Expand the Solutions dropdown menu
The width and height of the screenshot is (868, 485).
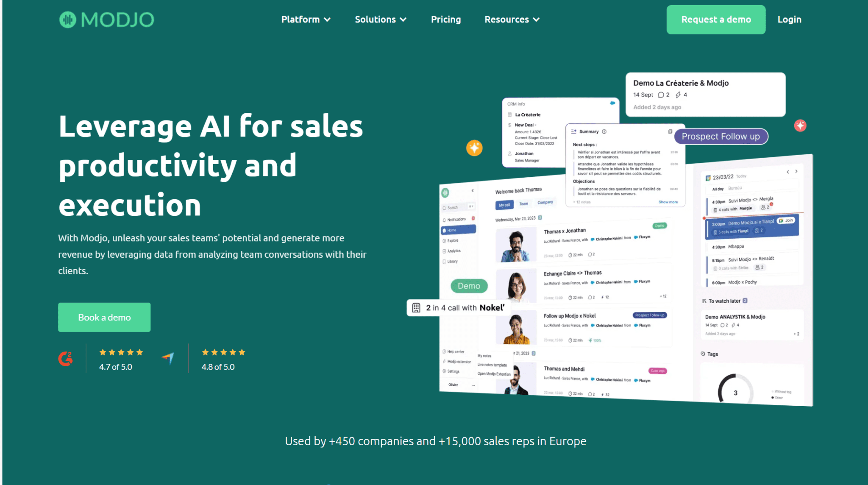coord(380,19)
